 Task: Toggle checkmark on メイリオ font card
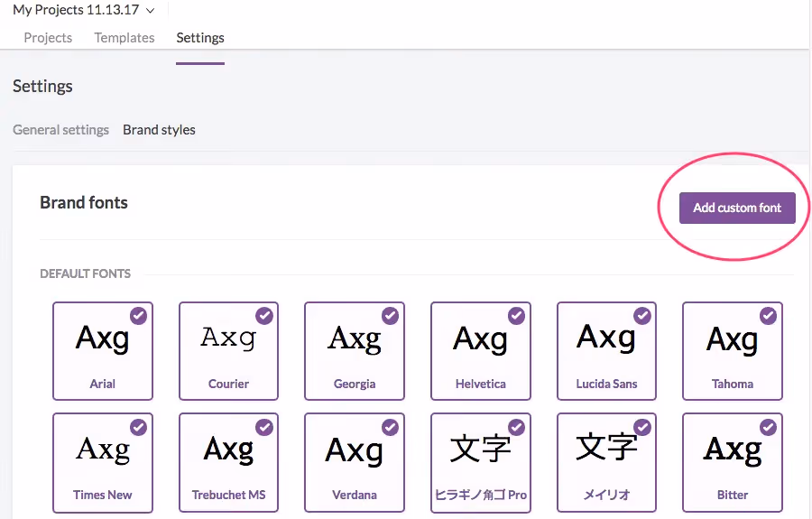click(x=642, y=427)
